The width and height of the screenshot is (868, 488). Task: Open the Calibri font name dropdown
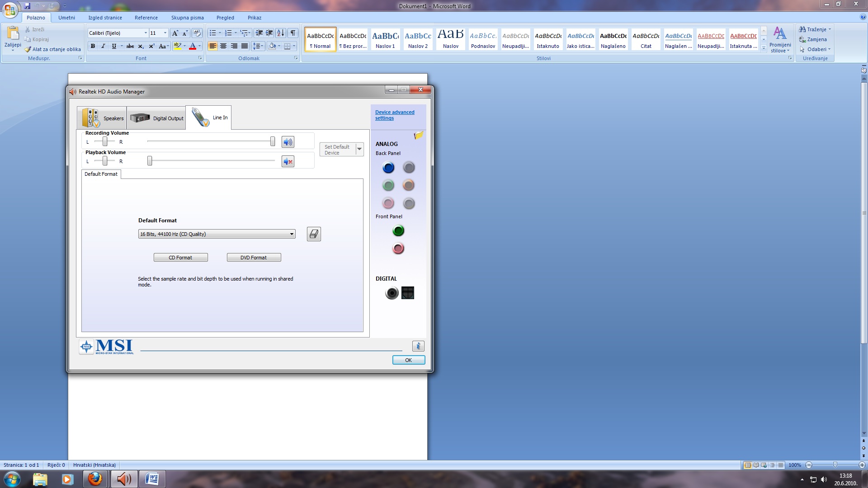[146, 33]
